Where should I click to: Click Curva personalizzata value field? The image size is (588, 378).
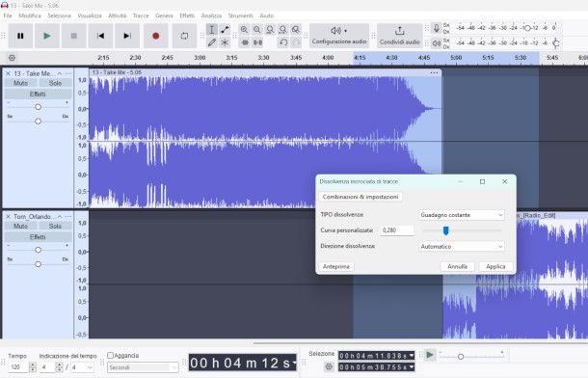[x=397, y=230]
